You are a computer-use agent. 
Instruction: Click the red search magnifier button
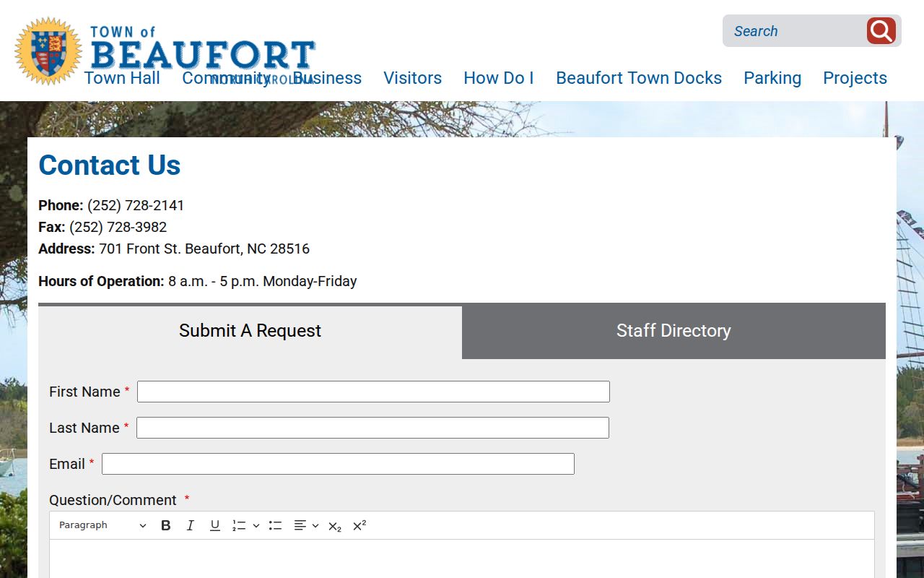881,31
